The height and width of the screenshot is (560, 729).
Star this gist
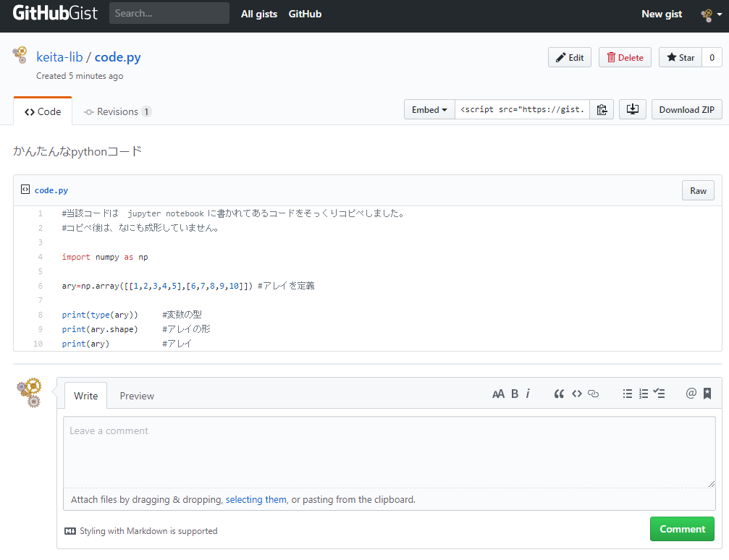680,58
